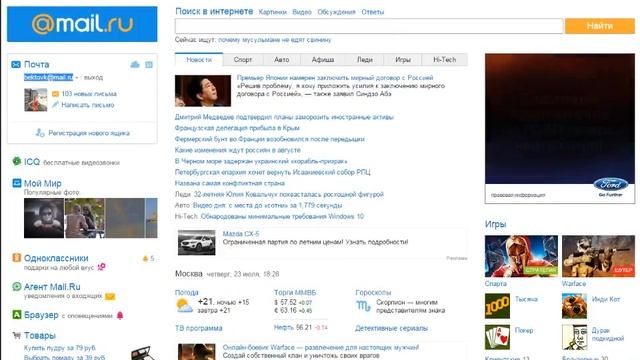The image size is (640, 360).
Task: Click the first Мой Мир popular photo
Action: click(44, 218)
